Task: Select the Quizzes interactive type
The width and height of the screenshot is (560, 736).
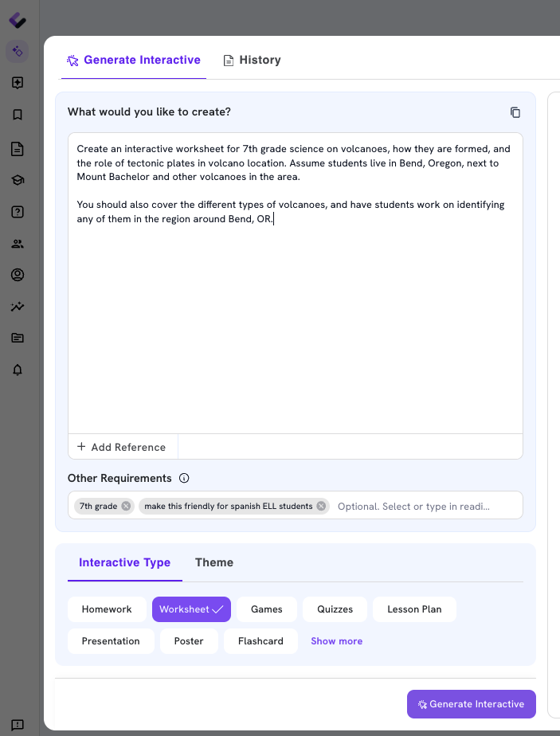Action: [335, 609]
